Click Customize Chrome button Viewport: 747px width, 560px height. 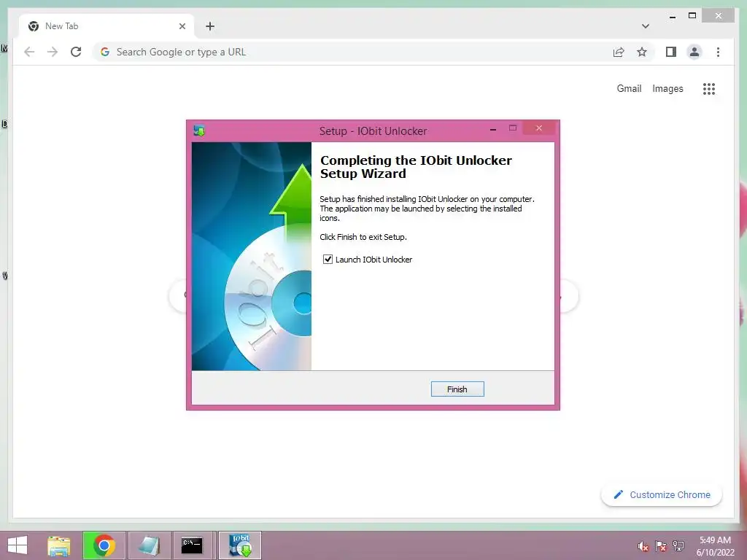662,495
